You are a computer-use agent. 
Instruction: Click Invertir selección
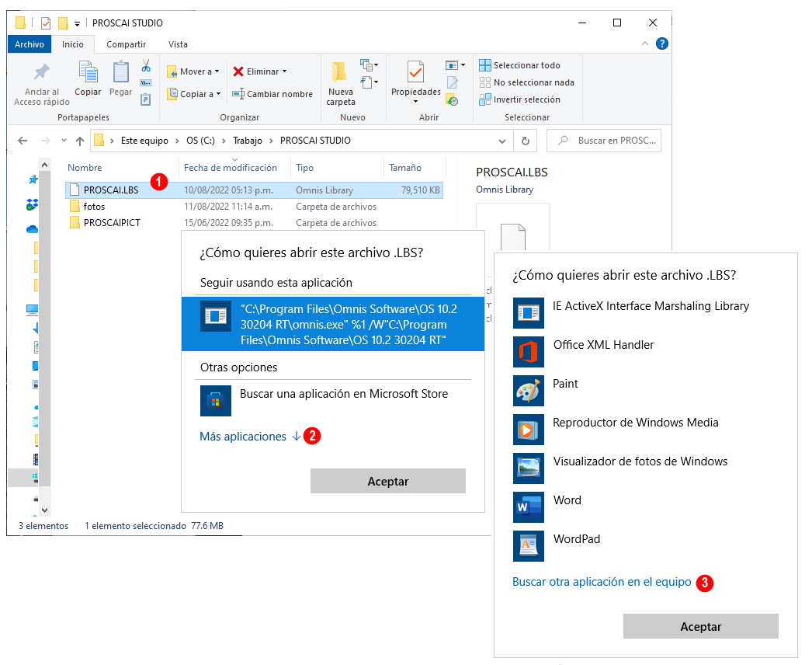point(520,99)
